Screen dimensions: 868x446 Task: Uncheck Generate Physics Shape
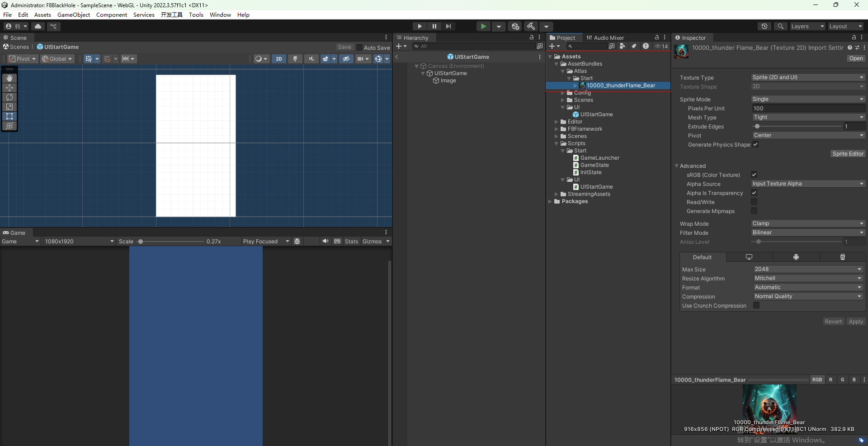pyautogui.click(x=755, y=145)
